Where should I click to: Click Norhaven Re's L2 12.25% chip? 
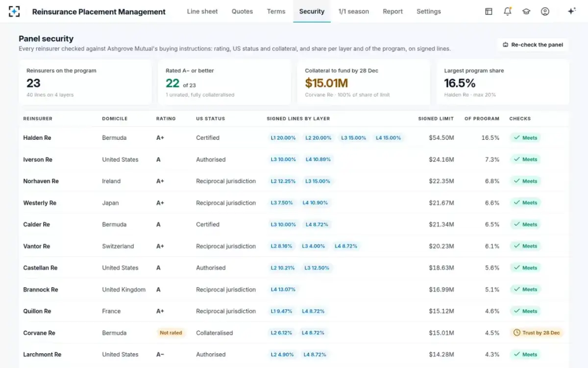[x=283, y=181]
